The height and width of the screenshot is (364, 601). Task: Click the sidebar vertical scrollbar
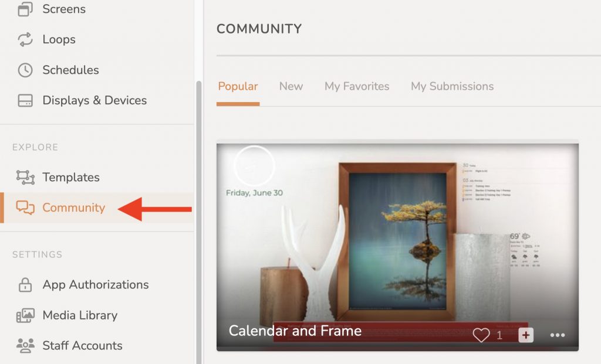coord(198,222)
